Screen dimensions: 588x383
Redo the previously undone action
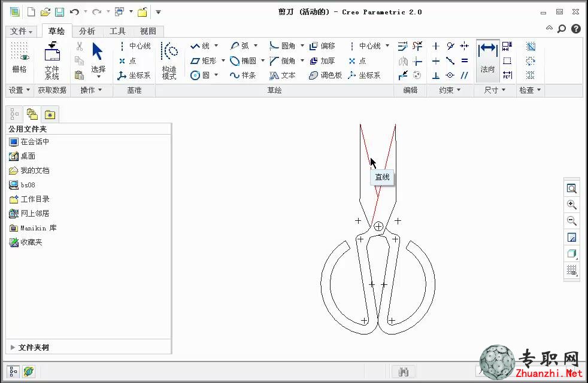coord(97,12)
